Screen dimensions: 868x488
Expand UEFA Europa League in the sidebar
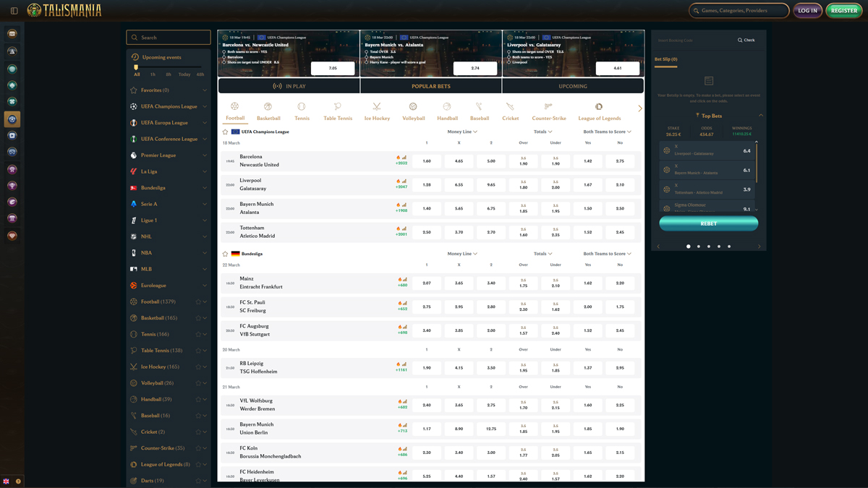[x=205, y=123]
